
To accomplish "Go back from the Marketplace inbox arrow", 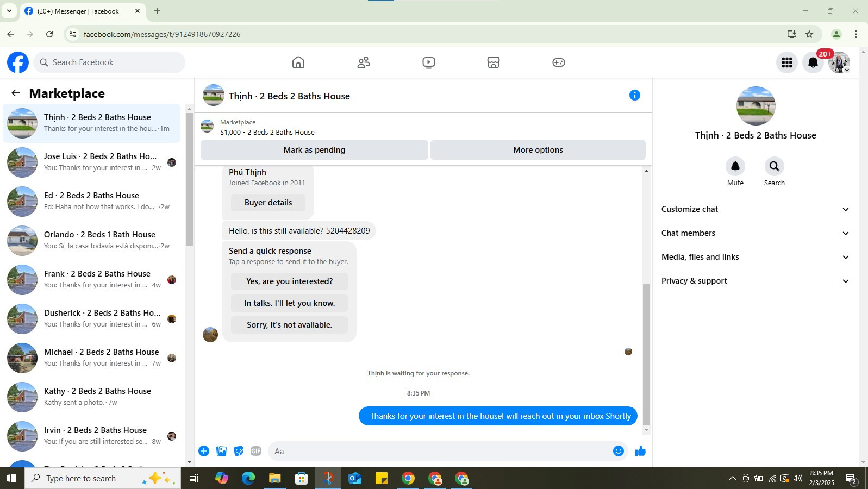I will tap(16, 93).
